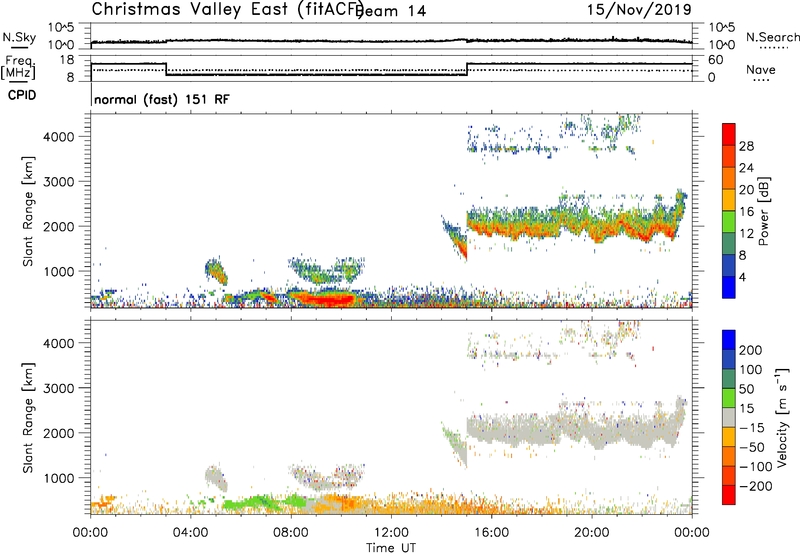Screen dimensions: 800x554
Task: Click the gray band in velocity colorbar
Action: pyautogui.click(x=729, y=418)
